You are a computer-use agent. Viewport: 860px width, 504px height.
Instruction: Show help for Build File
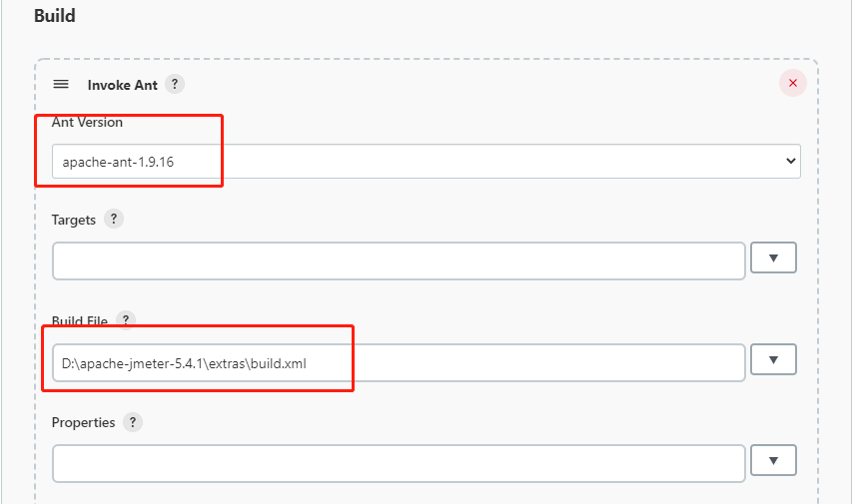click(x=126, y=320)
